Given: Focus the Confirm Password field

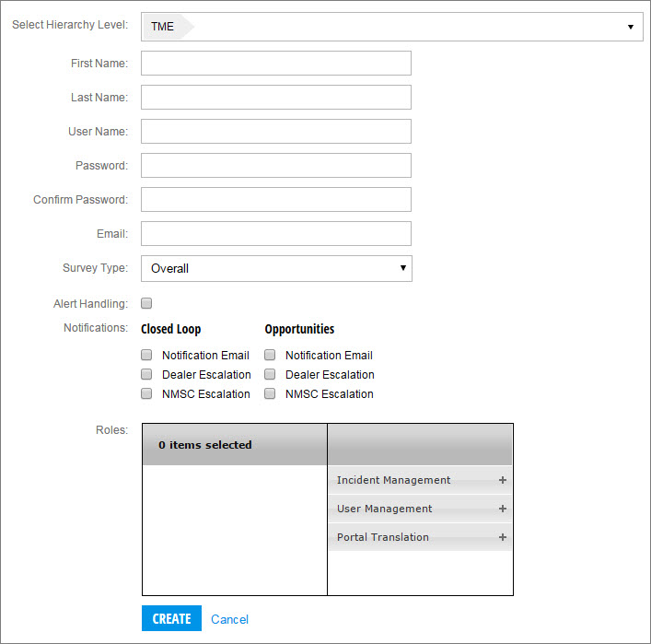Looking at the screenshot, I should (x=276, y=199).
